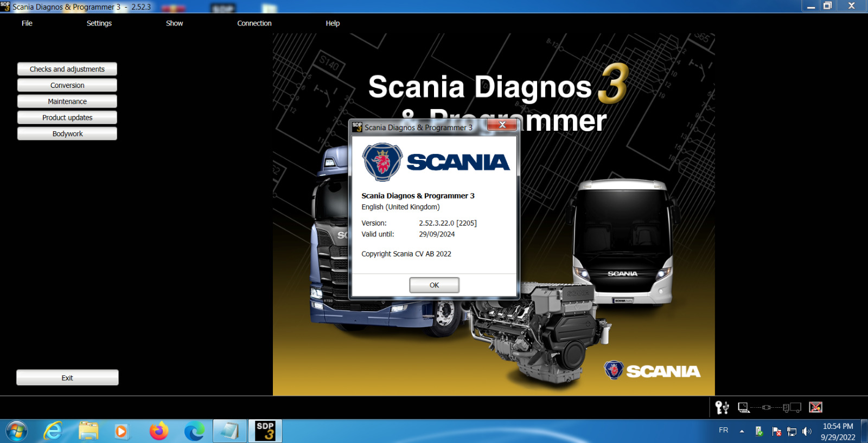Click the Bodywork button

coord(67,133)
